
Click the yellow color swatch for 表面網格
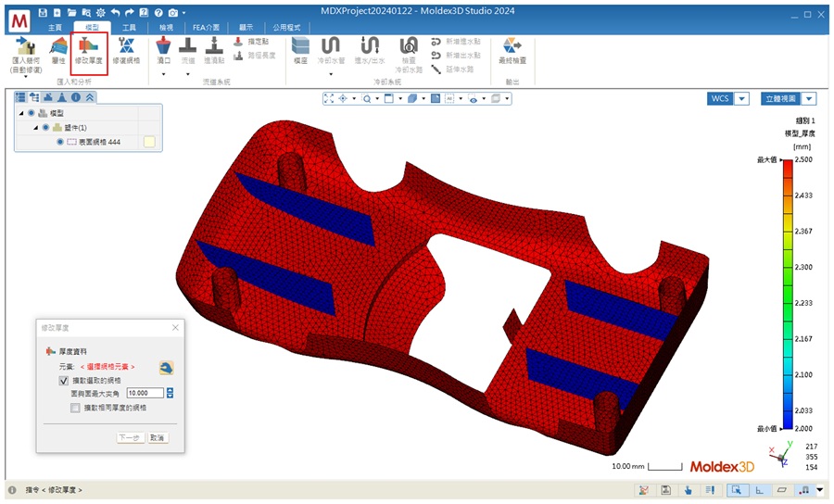click(148, 142)
